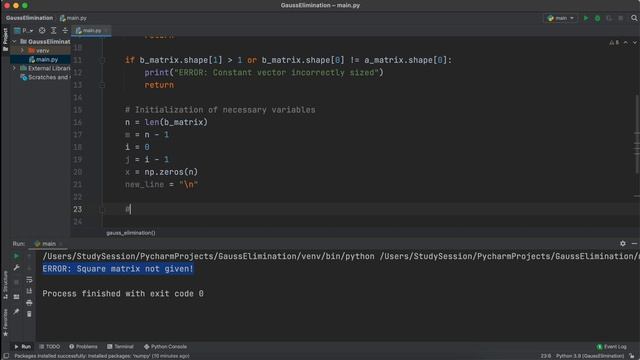
Task: Collapse the GaussElimination project root
Action: pyautogui.click(x=14, y=41)
